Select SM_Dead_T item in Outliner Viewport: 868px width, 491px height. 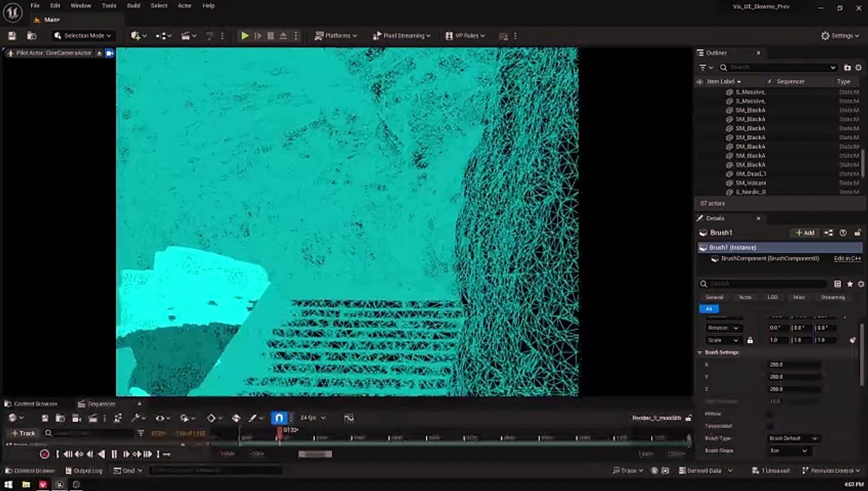tap(751, 174)
